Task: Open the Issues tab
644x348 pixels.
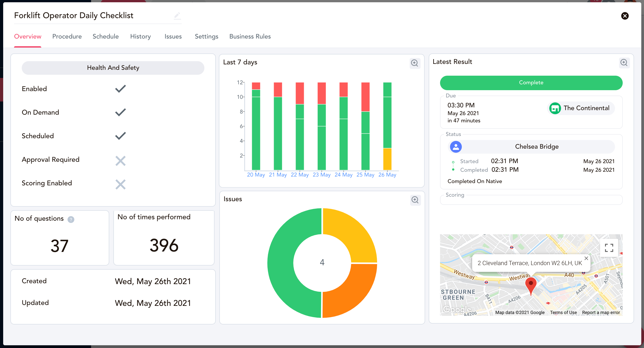Action: point(173,36)
